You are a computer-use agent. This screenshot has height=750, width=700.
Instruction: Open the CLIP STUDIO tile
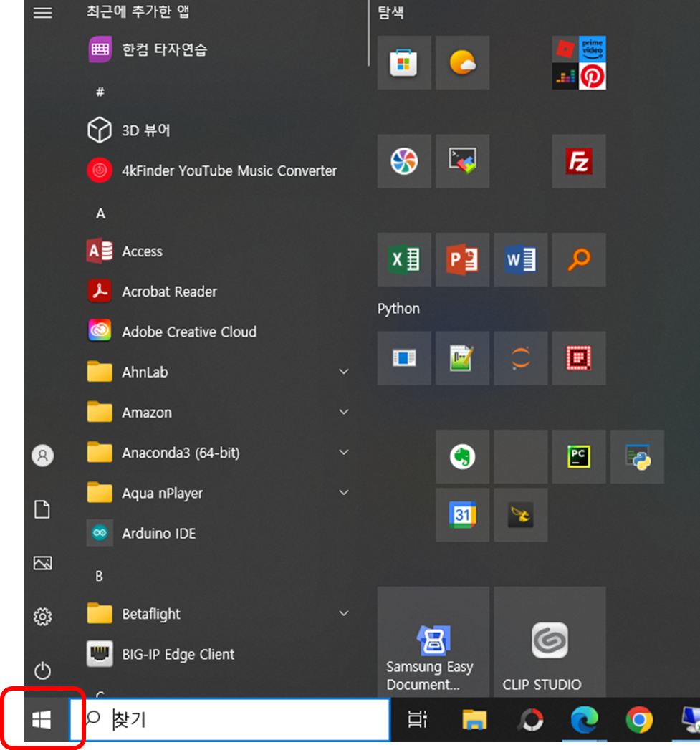coord(549,641)
